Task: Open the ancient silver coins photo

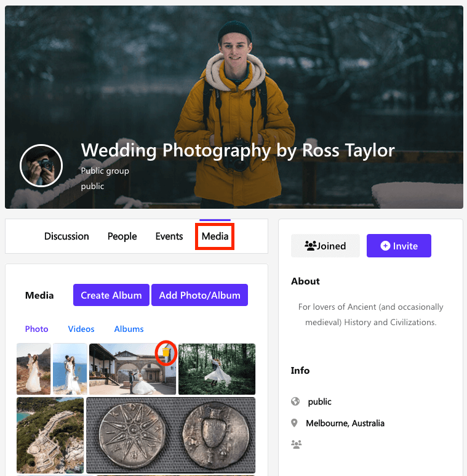Action: [x=170, y=435]
